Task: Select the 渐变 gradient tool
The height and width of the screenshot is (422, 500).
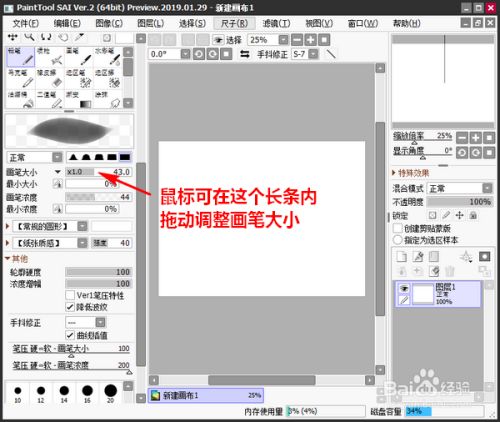Action: click(x=79, y=99)
